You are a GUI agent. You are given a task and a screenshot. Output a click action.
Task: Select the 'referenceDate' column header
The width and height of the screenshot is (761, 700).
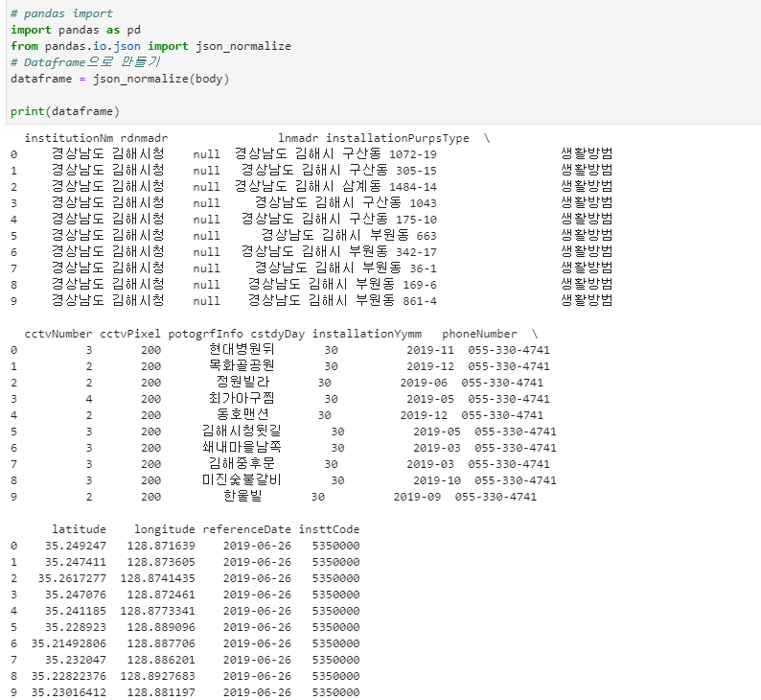point(246,529)
